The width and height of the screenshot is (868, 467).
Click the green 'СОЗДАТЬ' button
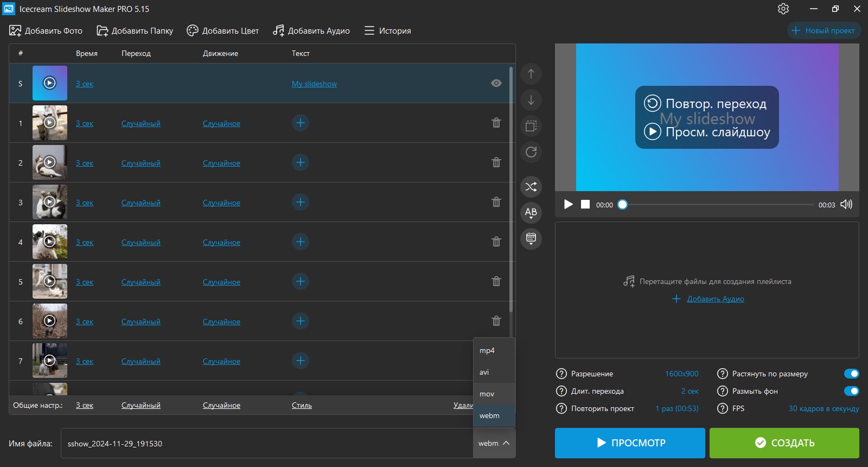coord(784,443)
